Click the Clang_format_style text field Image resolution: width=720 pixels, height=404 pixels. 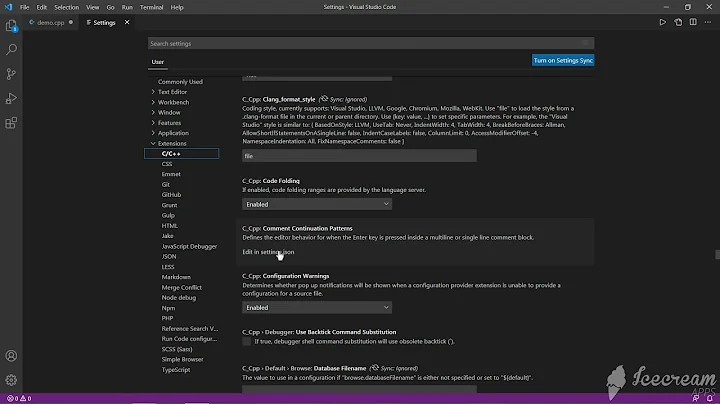point(359,156)
